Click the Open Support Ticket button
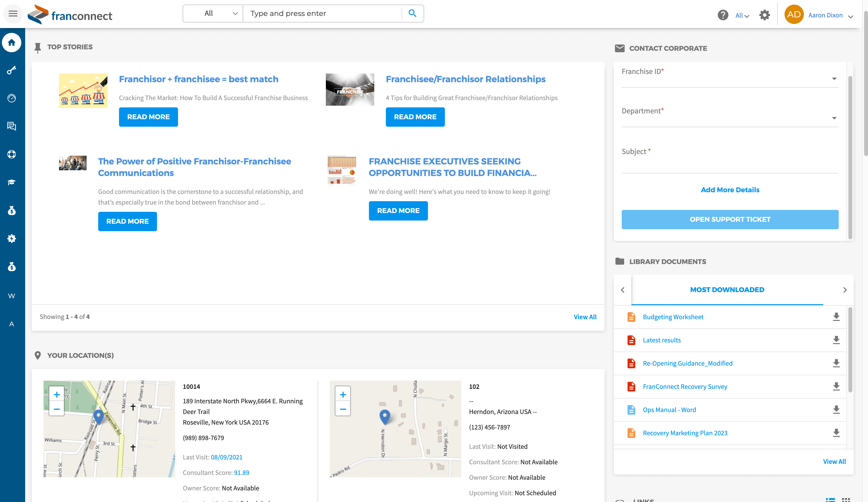The image size is (868, 502). (x=730, y=219)
